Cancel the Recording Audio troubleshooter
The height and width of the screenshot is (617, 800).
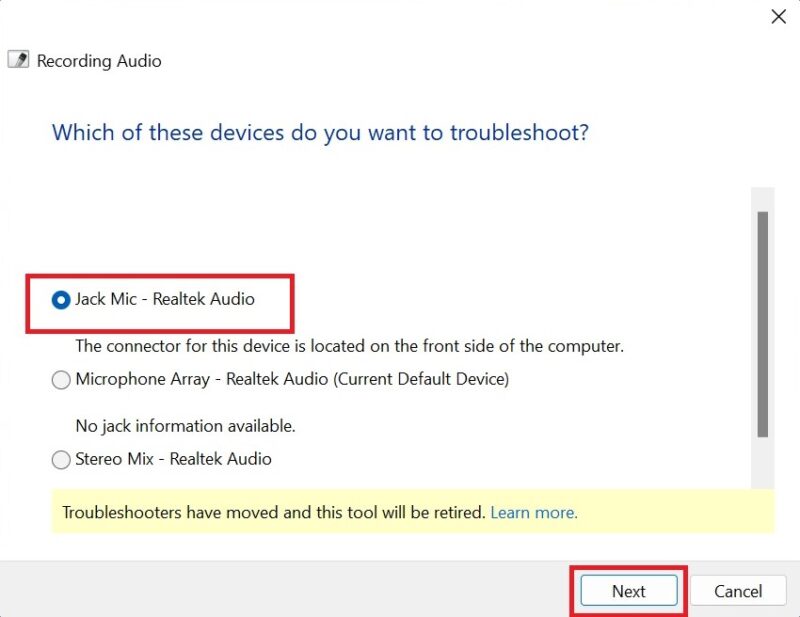[737, 591]
